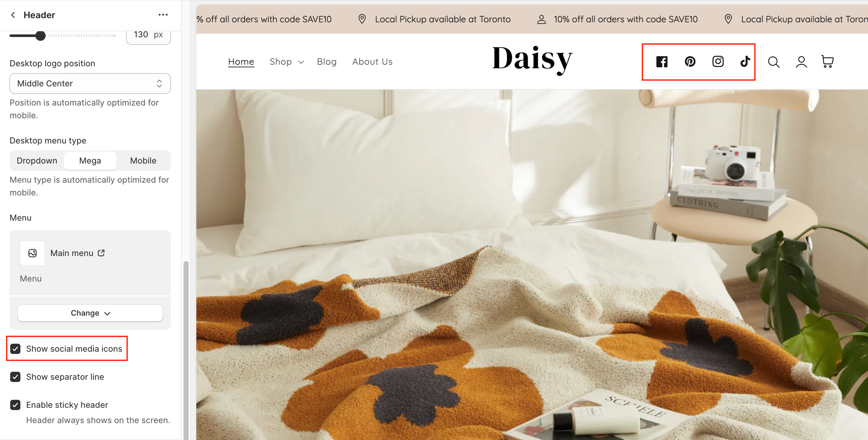The image size is (868, 440).
Task: Open Main menu external link
Action: click(x=101, y=253)
